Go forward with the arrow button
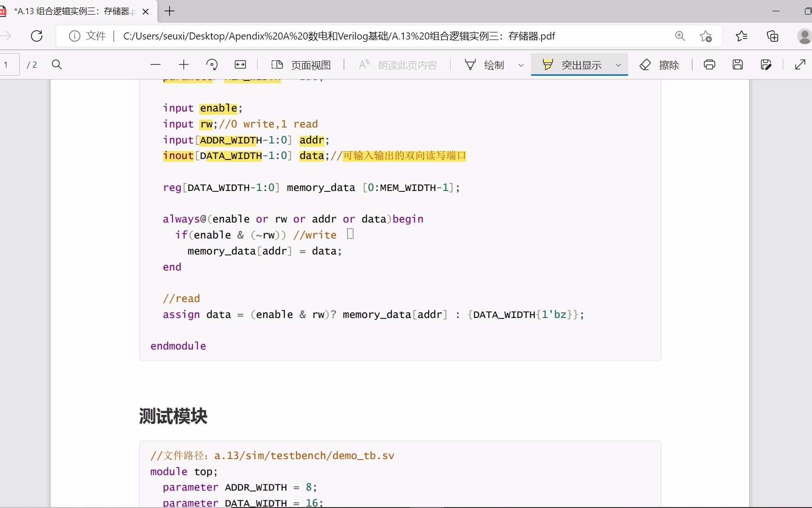Viewport: 812px width, 508px height. point(6,36)
